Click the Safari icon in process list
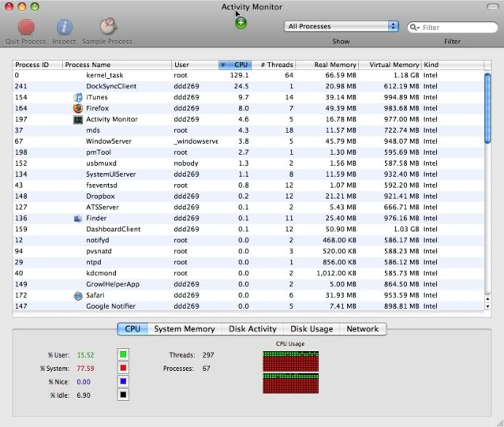Viewport: 504px width, 427px height. (78, 295)
